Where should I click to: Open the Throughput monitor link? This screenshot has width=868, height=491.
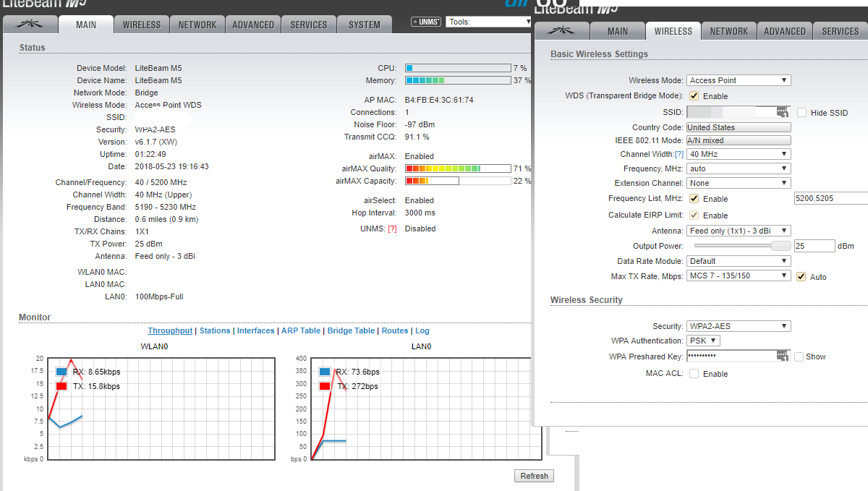170,330
